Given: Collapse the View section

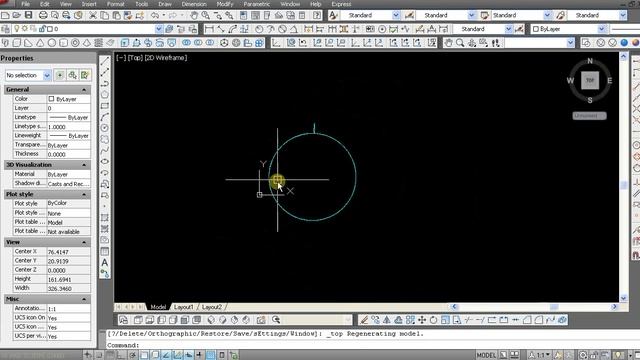Looking at the screenshot, I should [84, 242].
